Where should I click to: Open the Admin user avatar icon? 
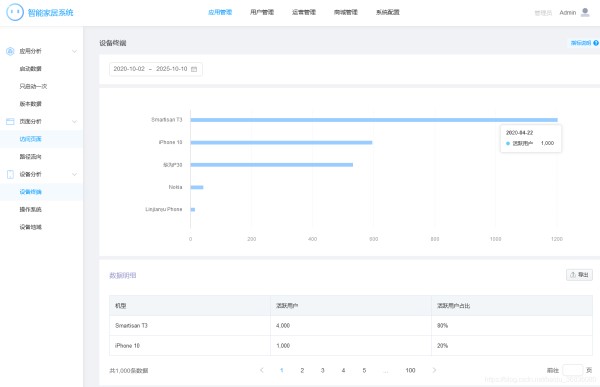tap(585, 12)
